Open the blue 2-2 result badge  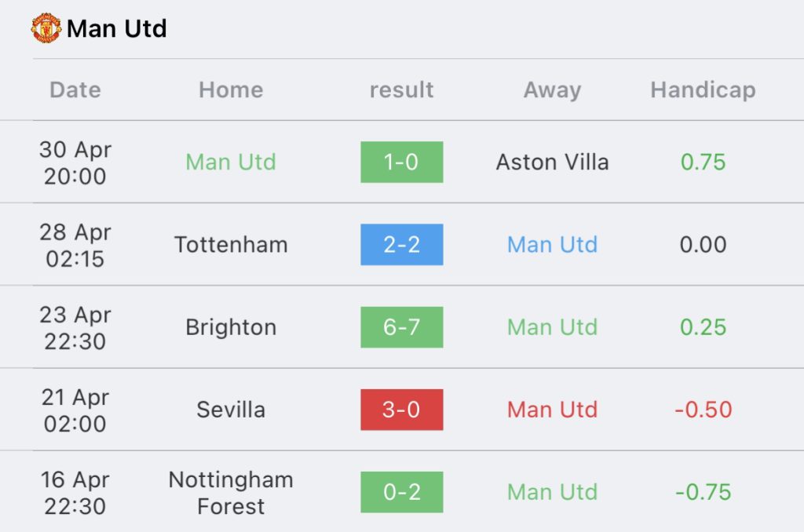pyautogui.click(x=401, y=245)
